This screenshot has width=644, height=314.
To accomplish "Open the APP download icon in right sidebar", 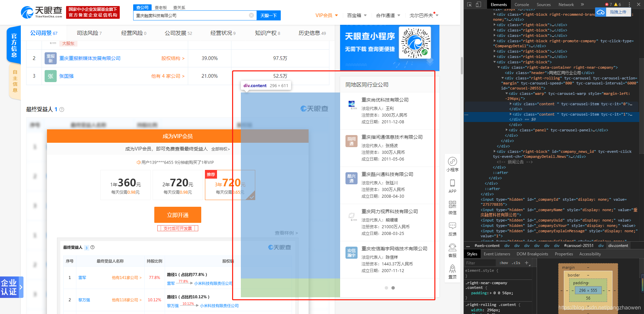I will coord(452,185).
